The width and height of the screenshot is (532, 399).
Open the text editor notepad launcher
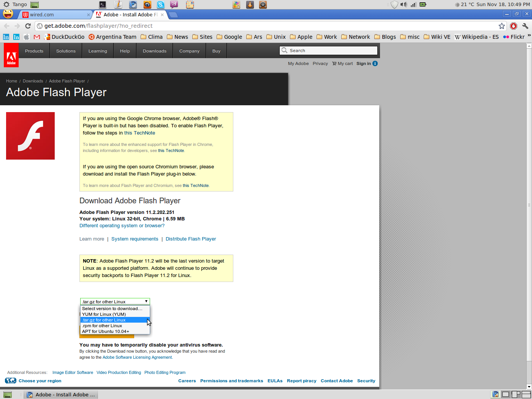point(118,5)
